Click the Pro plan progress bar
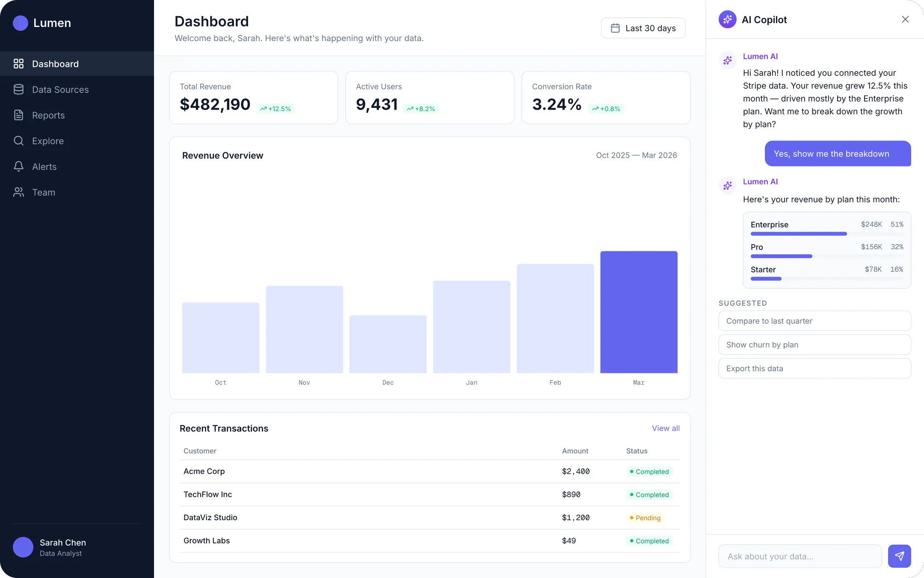 [x=827, y=256]
